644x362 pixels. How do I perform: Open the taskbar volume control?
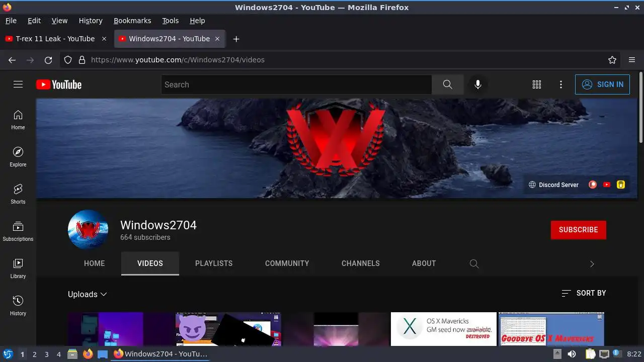coord(572,354)
